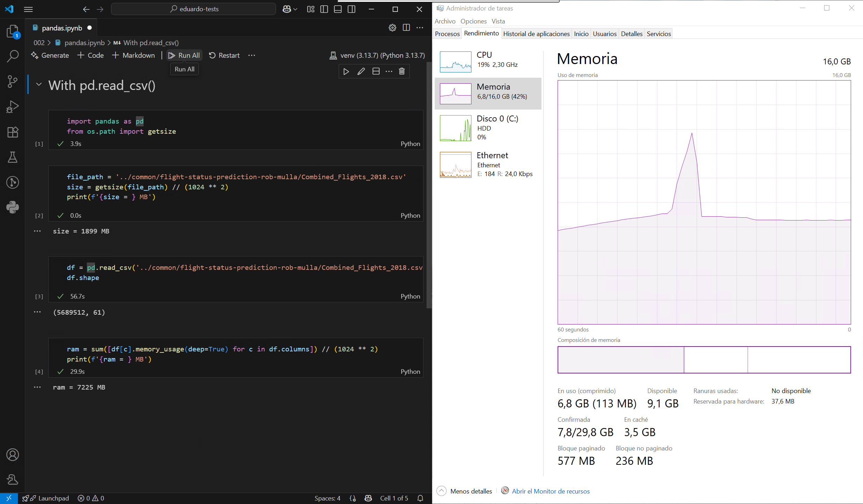
Task: Select the Python environments icon in the sidebar
Action: point(13,208)
